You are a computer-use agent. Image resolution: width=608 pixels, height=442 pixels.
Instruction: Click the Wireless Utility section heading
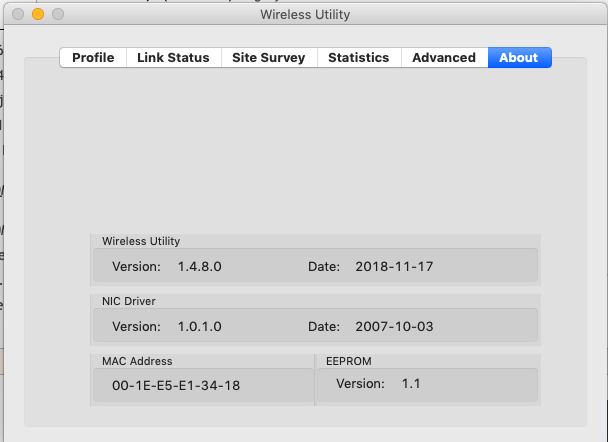(x=141, y=241)
